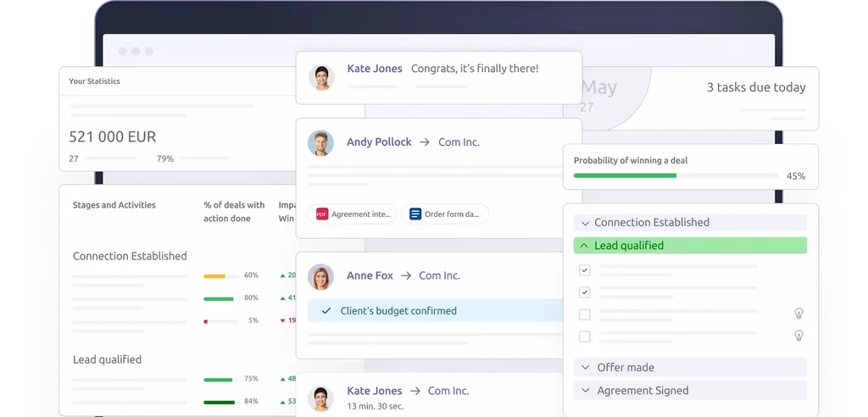Open the PDF icon for the Agreement attachment
The height and width of the screenshot is (417, 868).
pyautogui.click(x=322, y=214)
